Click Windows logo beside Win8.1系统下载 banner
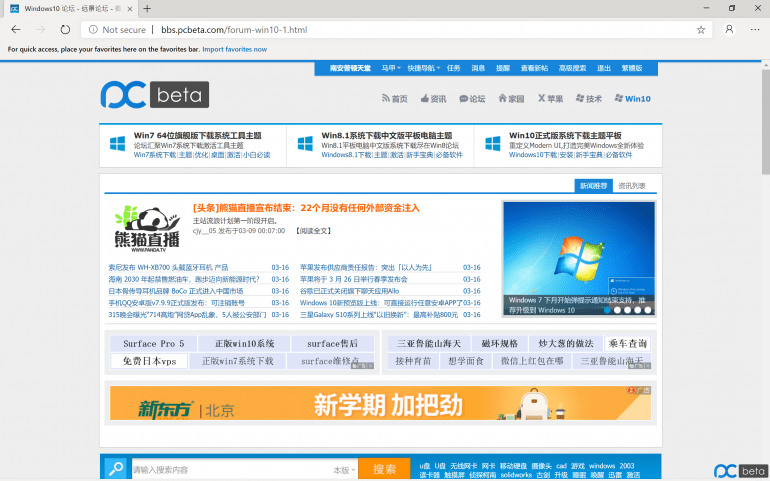Screen dimensions: 770x481 click(x=305, y=143)
